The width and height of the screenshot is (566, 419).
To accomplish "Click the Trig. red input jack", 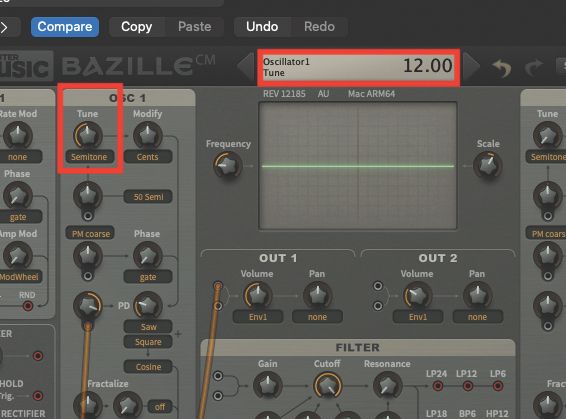I will coord(38,396).
